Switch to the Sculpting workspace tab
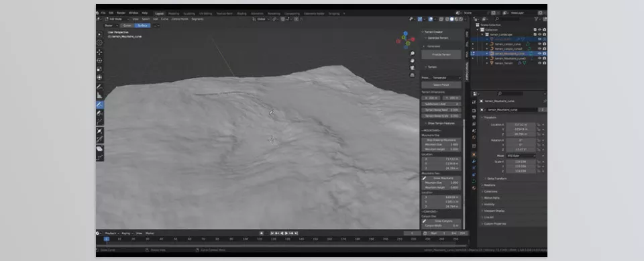The width and height of the screenshot is (644, 261). click(189, 13)
